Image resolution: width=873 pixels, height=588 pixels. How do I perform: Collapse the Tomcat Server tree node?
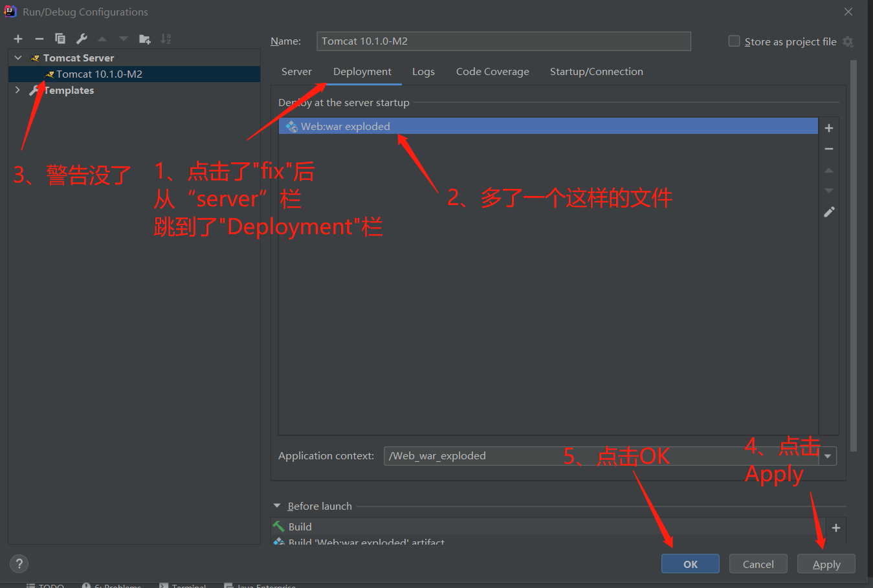point(18,58)
